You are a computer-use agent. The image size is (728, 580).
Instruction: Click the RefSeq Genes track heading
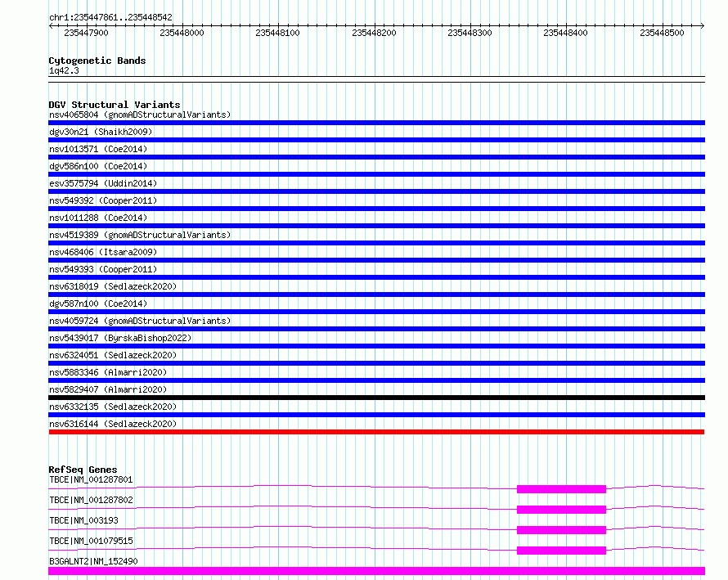pyautogui.click(x=83, y=470)
